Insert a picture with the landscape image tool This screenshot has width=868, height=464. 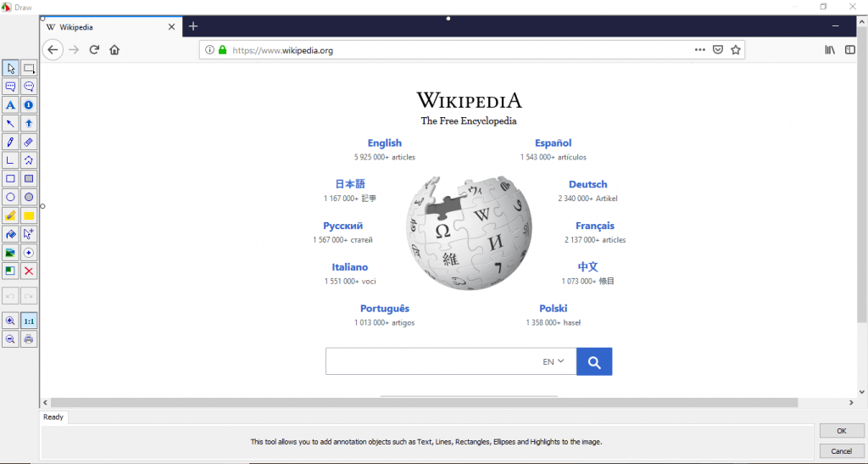coord(10,253)
